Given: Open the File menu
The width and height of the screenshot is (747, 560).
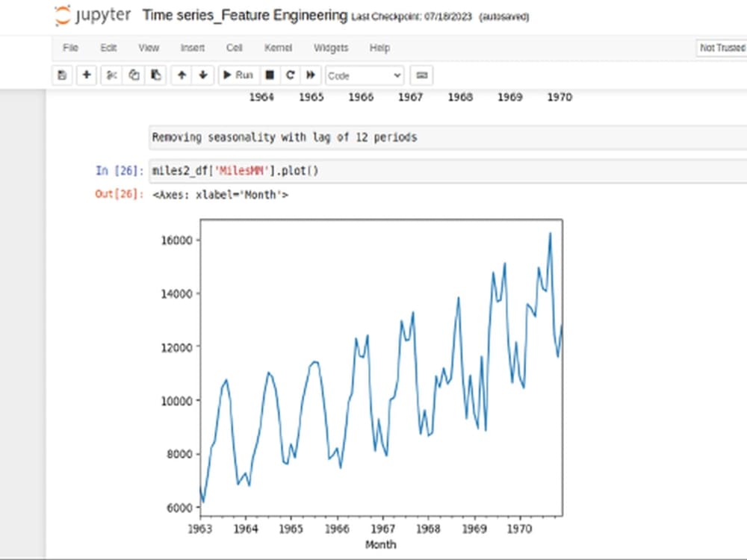Looking at the screenshot, I should coord(70,48).
